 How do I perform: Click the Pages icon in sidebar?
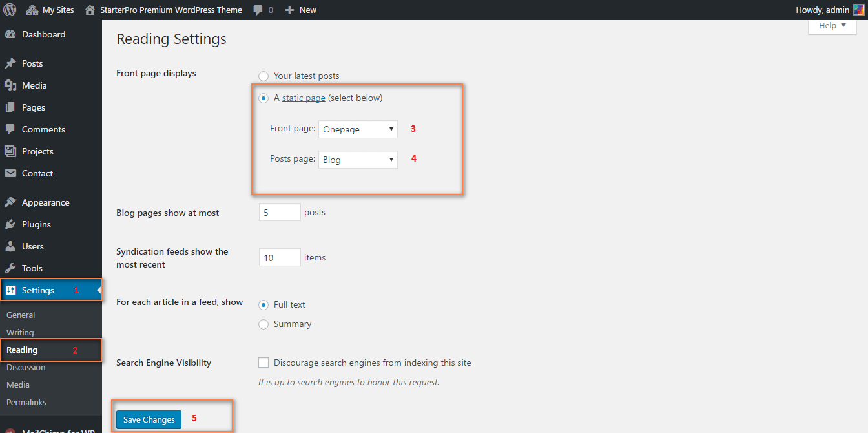10,107
